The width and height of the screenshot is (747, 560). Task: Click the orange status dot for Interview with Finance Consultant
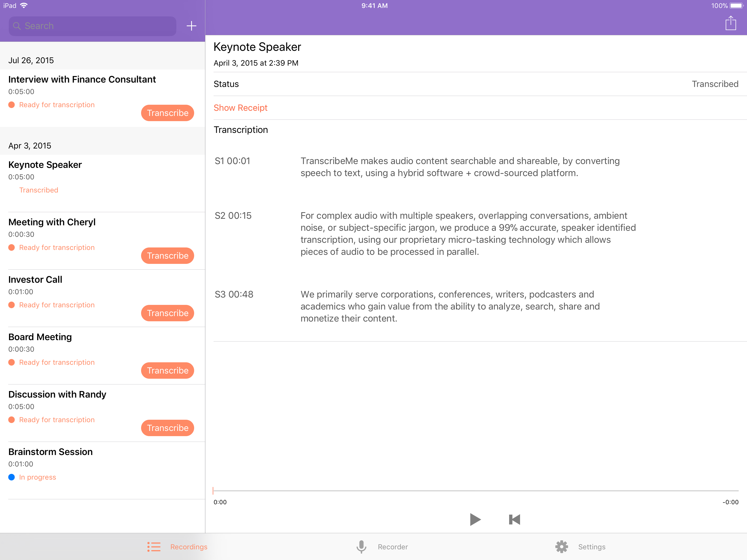[11, 105]
